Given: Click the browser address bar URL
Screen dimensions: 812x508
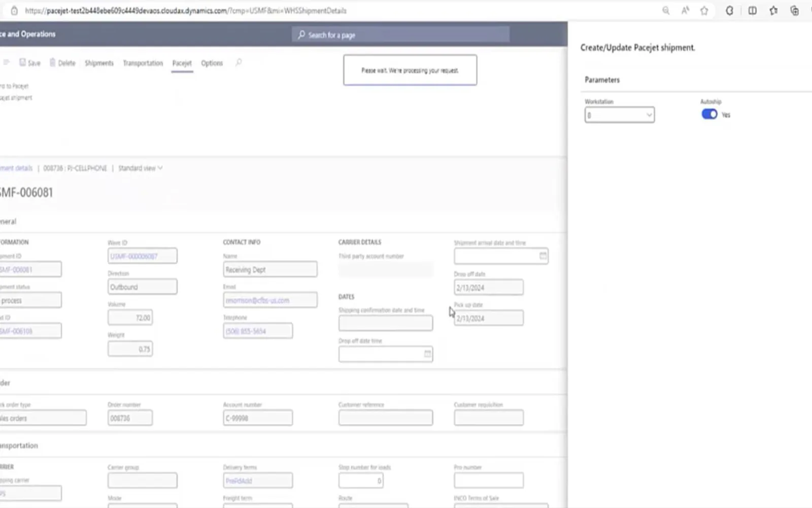Looking at the screenshot, I should (x=186, y=11).
